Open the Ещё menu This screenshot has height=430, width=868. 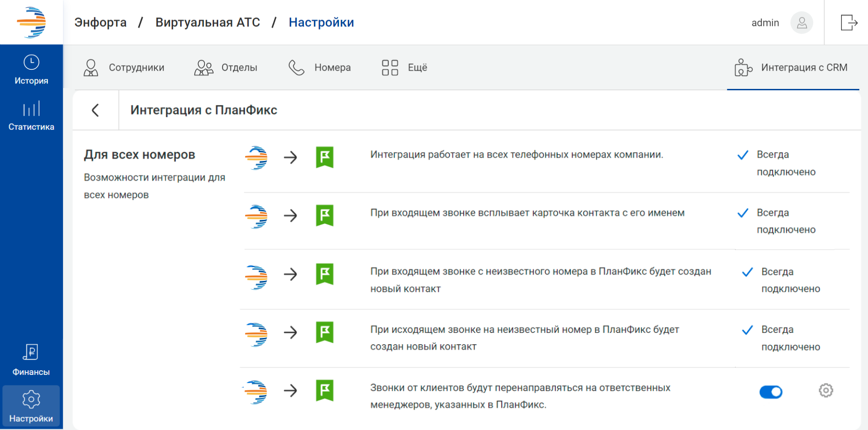point(404,67)
